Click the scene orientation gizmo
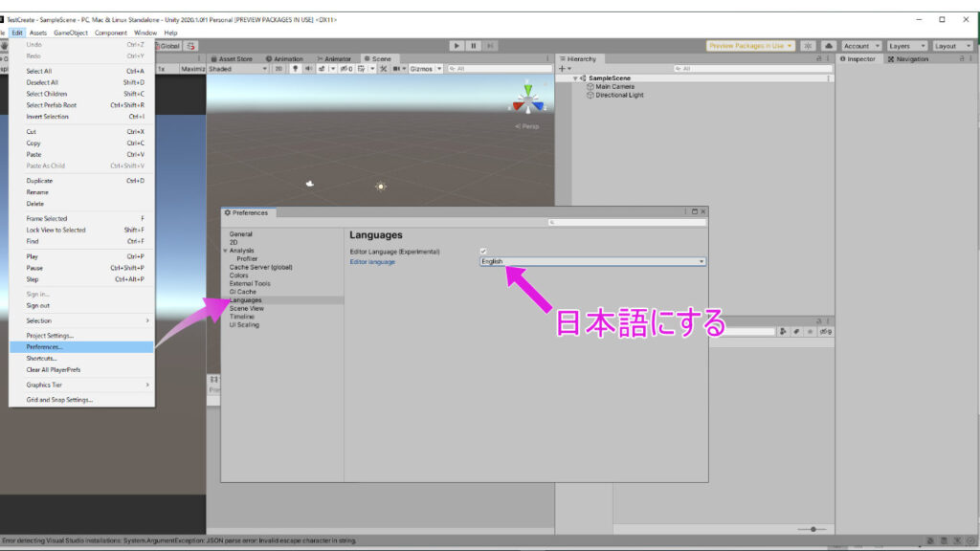 click(x=525, y=99)
